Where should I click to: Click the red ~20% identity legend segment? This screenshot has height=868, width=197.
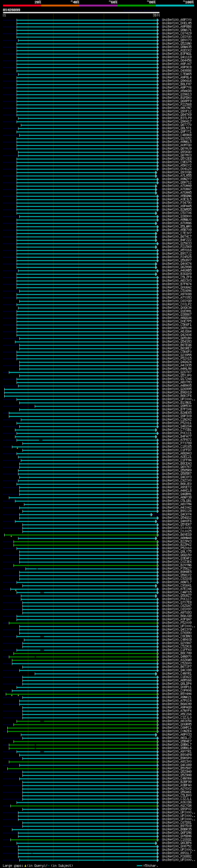pos(22,6)
